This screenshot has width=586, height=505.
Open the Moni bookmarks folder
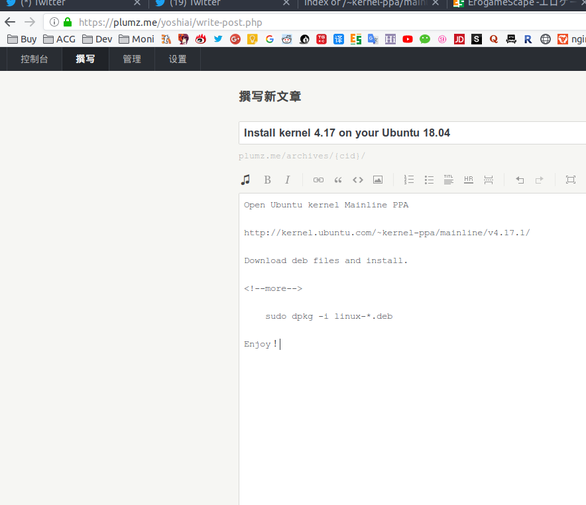(136, 39)
